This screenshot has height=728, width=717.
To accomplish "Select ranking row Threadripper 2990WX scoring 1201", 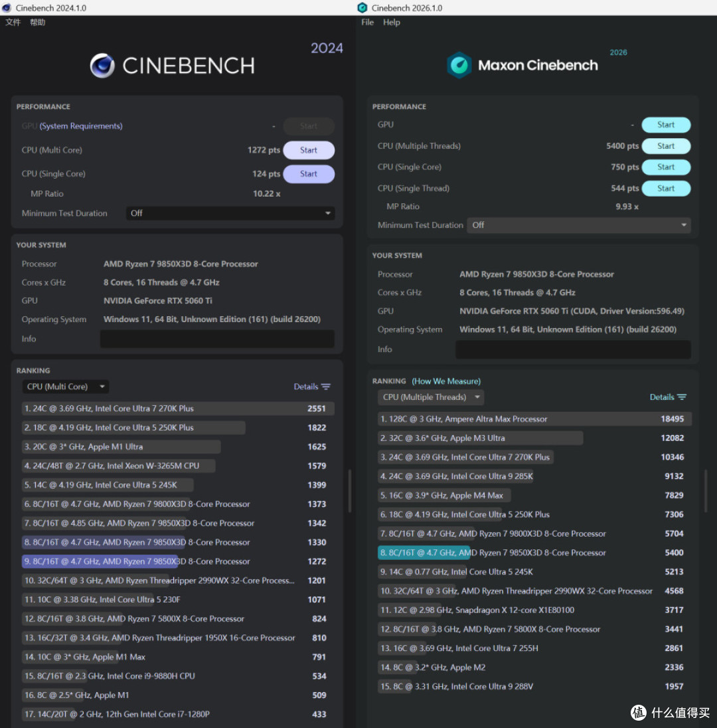I will coord(178,581).
